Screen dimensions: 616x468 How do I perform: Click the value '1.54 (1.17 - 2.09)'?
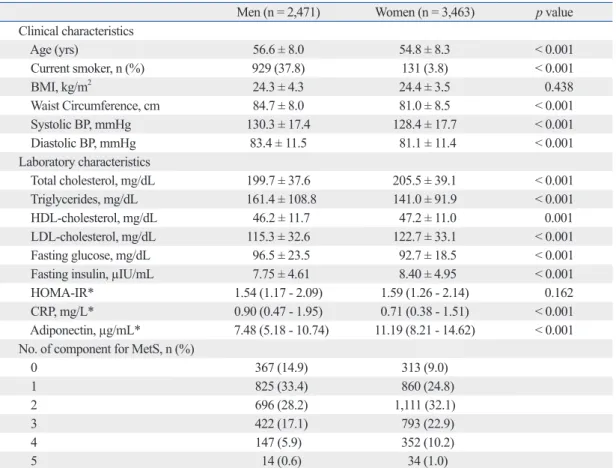(x=278, y=293)
